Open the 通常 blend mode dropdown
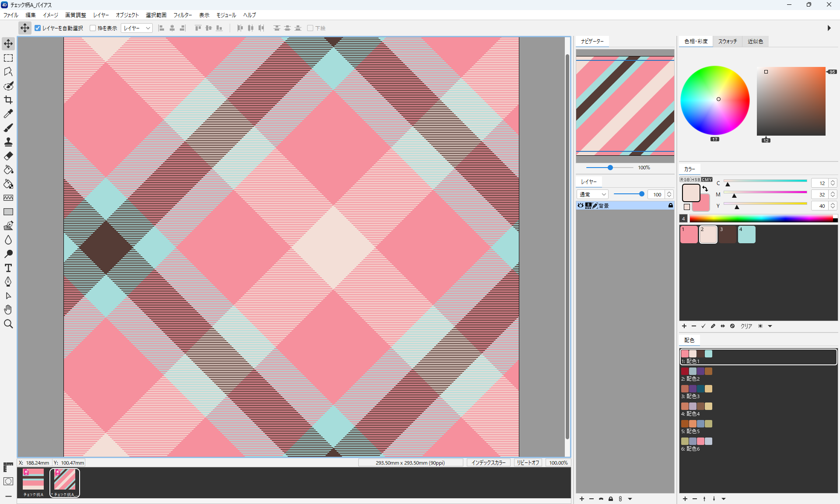The width and height of the screenshot is (840, 504). (593, 194)
